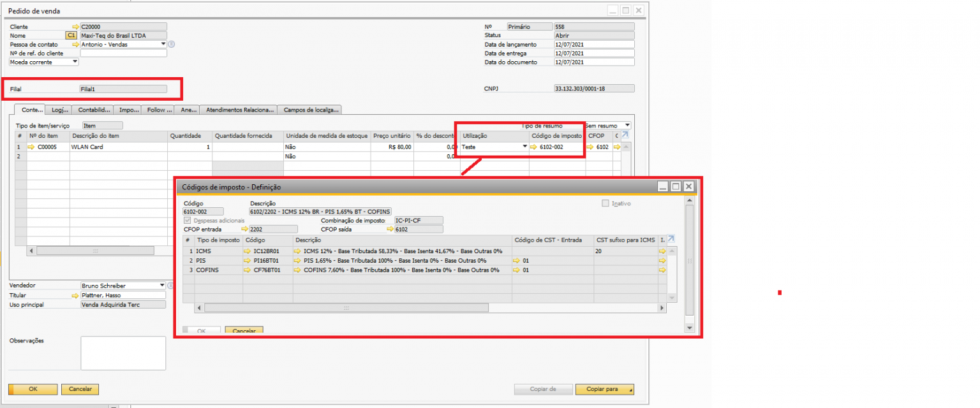Open the Moeda corrente dropdown
The width and height of the screenshot is (980, 408).
(75, 62)
